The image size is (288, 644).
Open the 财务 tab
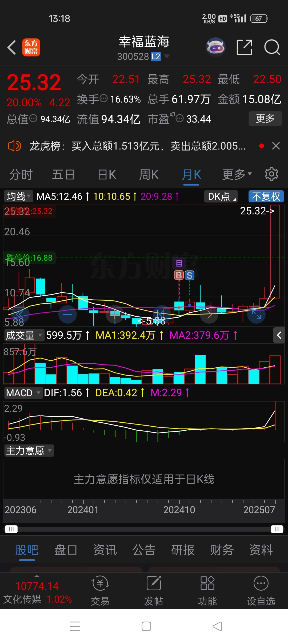pos(222,550)
